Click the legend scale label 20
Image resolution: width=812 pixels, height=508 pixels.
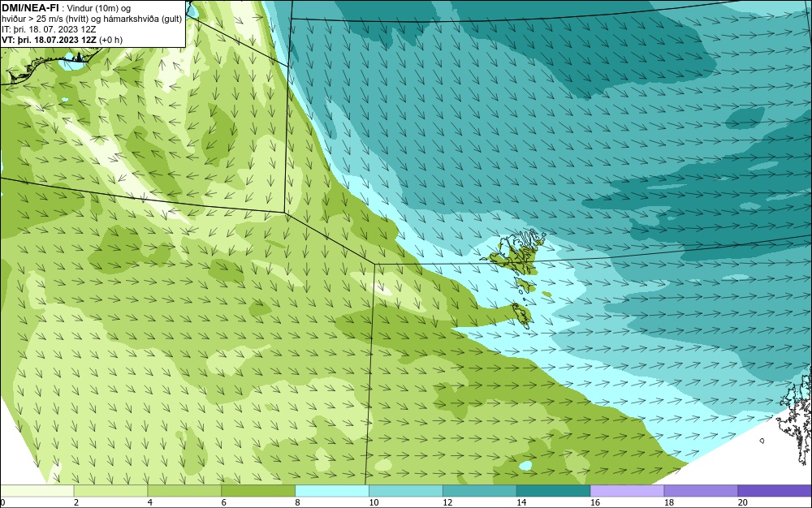(x=743, y=502)
